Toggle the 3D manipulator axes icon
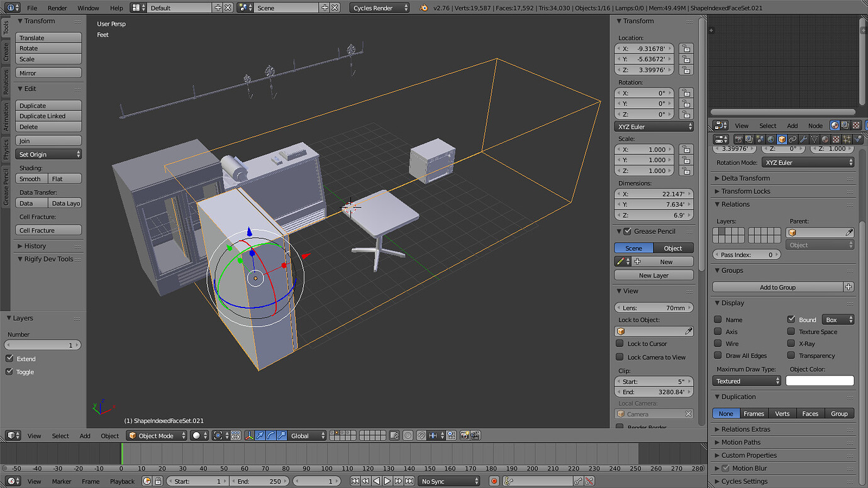Viewport: 868px width, 488px height. [x=250, y=435]
